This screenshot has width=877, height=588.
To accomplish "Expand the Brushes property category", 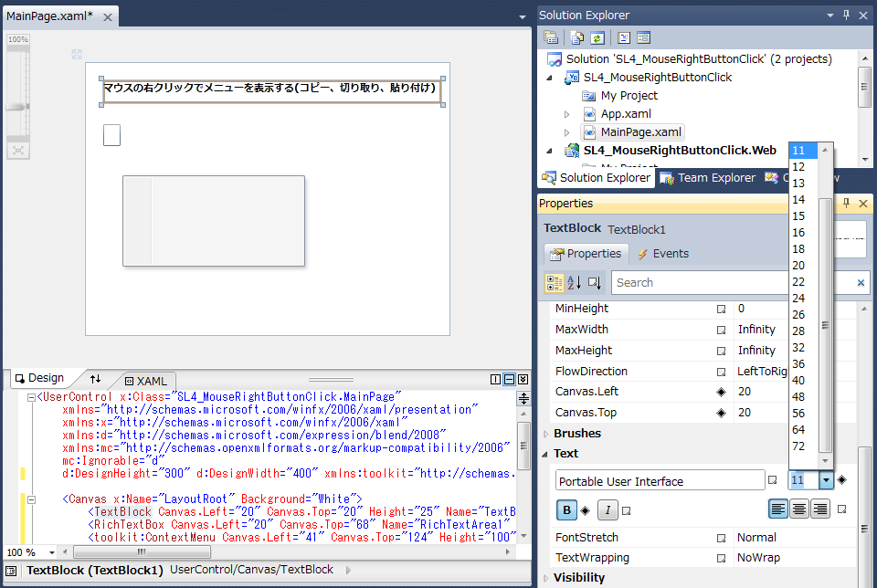I will [546, 434].
